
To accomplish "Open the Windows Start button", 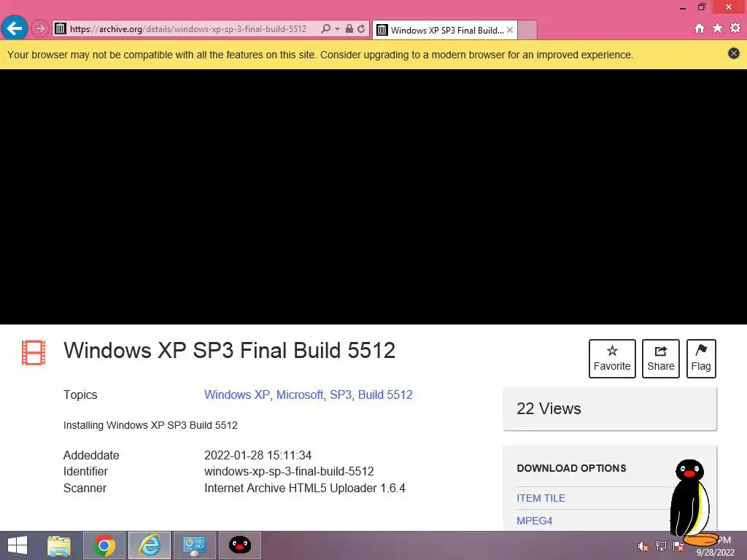I will click(x=18, y=545).
